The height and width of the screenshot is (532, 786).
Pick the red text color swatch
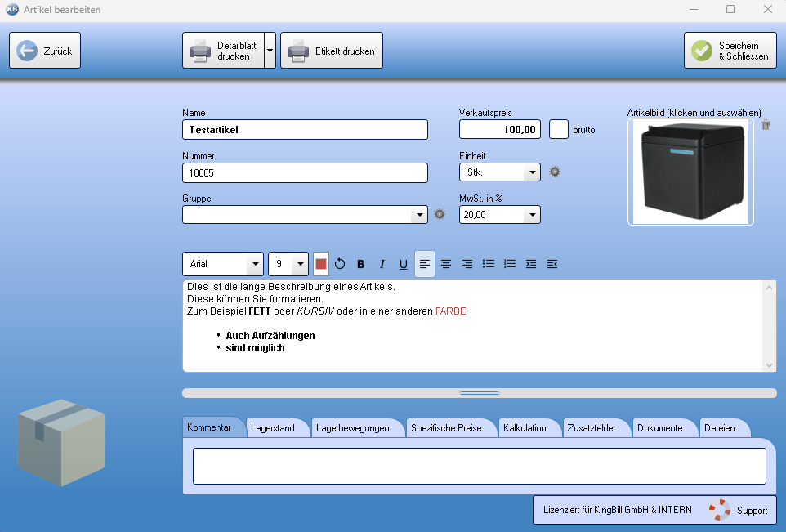click(x=321, y=264)
